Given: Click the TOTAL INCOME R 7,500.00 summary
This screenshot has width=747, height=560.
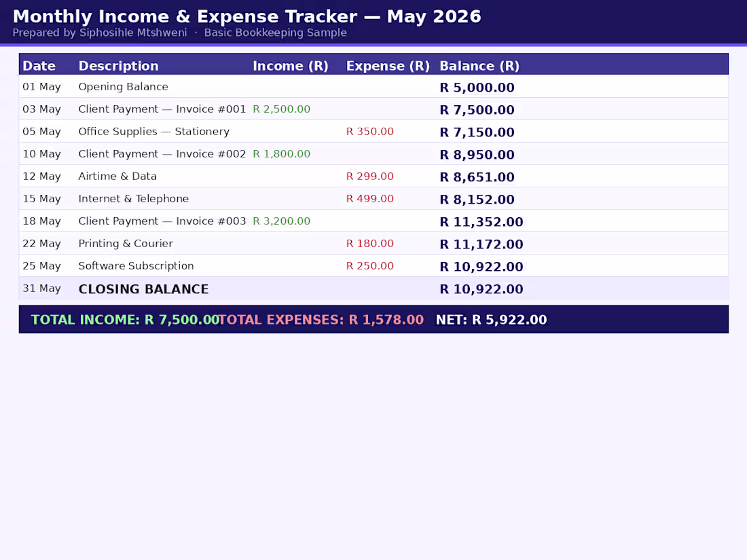Looking at the screenshot, I should point(125,320).
